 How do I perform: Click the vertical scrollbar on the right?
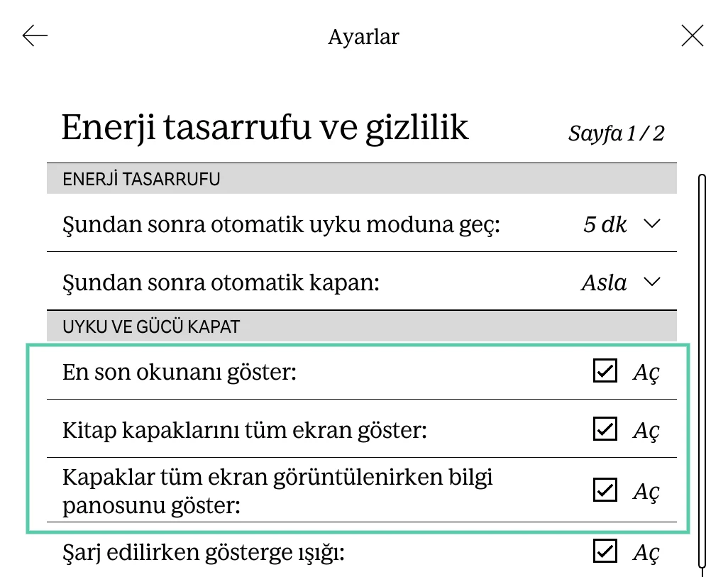[x=702, y=369]
